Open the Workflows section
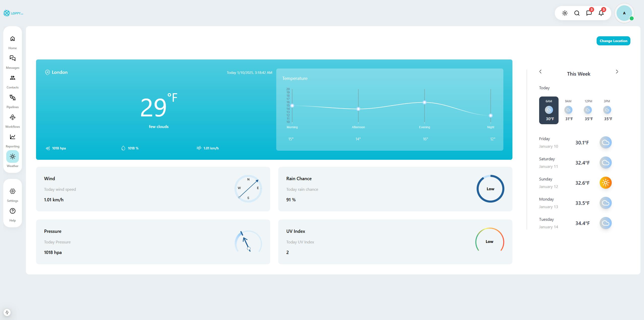The image size is (644, 320). 12,117
